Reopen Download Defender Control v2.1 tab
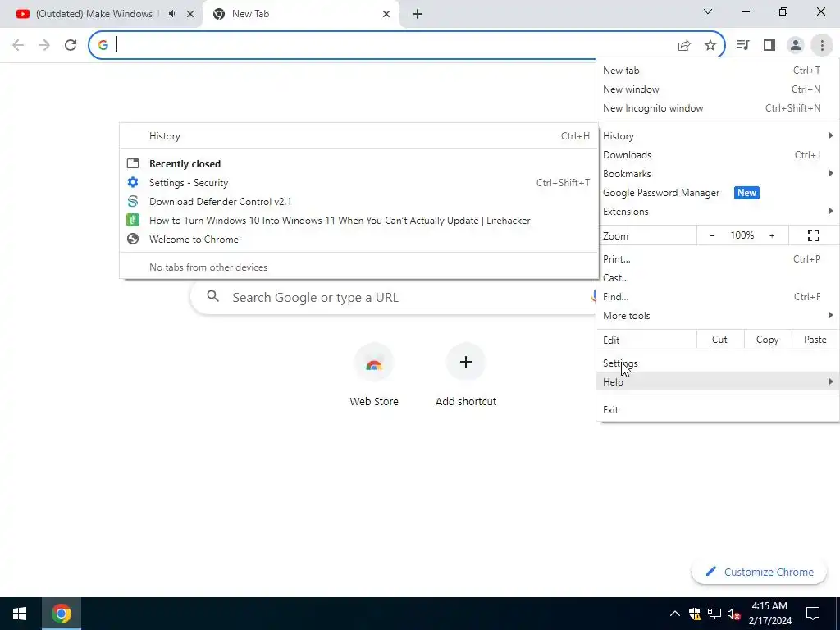The width and height of the screenshot is (840, 630). pyautogui.click(x=358, y=202)
